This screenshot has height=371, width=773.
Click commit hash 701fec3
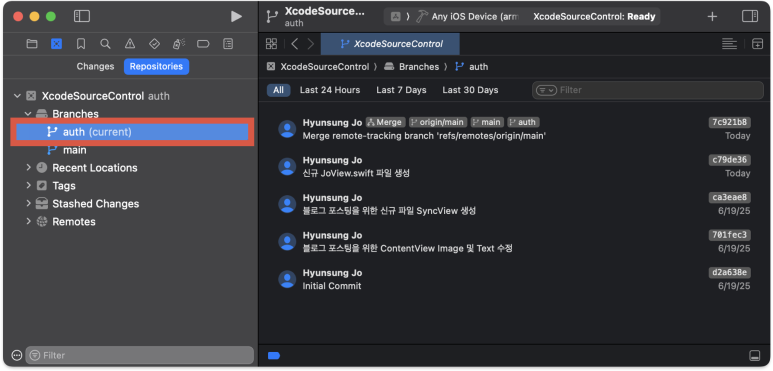tap(730, 235)
